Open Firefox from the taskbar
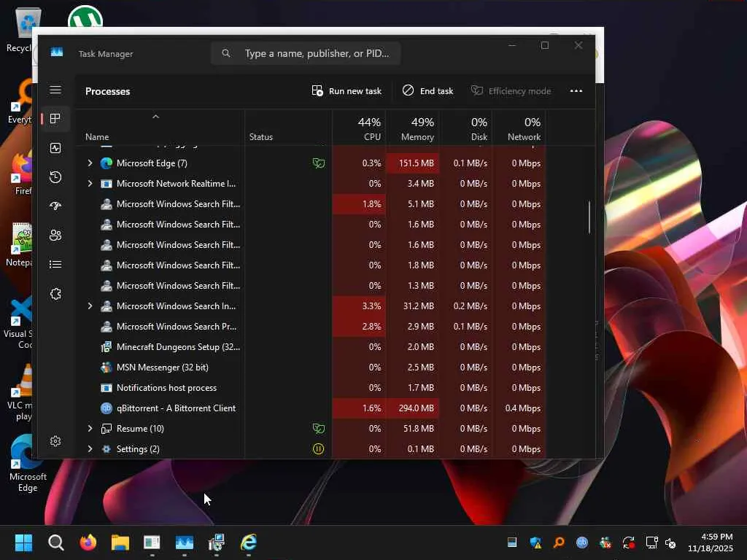Viewport: 747px width, 560px height. point(88,542)
